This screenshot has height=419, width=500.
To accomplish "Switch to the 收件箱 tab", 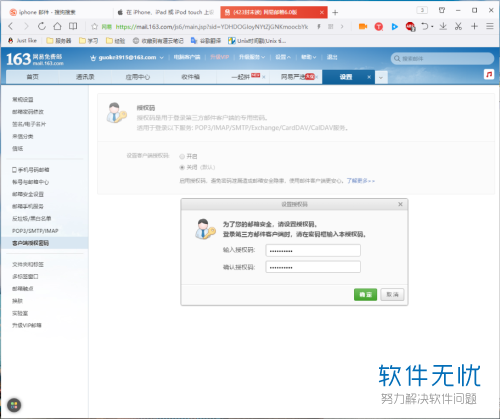I will [190, 77].
